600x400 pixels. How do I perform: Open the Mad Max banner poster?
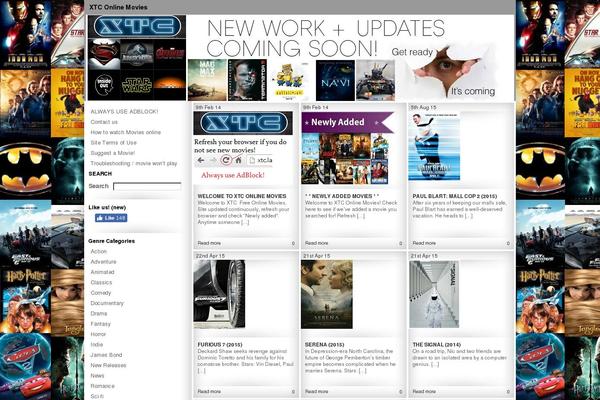pos(207,80)
